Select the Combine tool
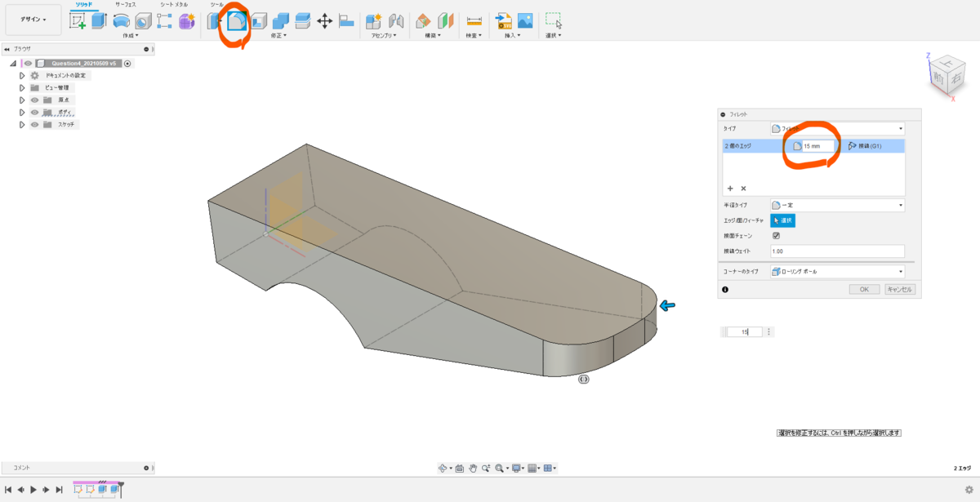Viewport: 980px width, 502px height. pos(281,21)
